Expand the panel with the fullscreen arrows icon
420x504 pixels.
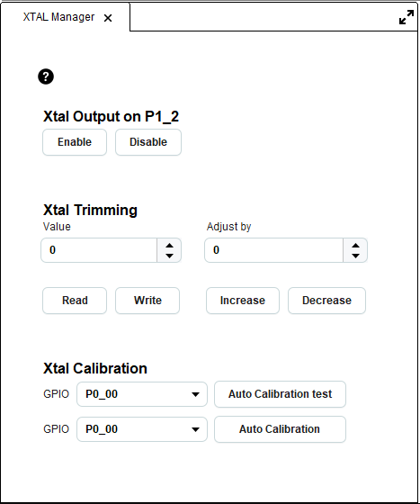coord(407,17)
